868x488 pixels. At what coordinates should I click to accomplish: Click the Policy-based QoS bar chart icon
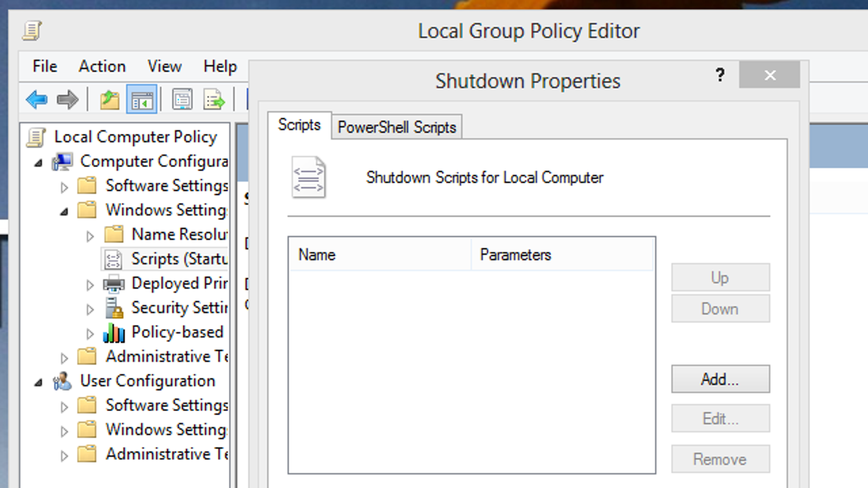click(x=114, y=332)
